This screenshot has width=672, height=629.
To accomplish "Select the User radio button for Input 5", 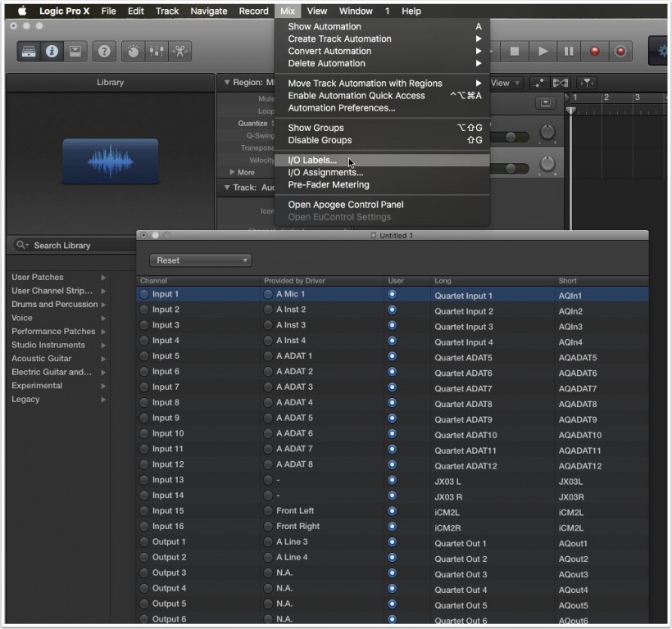I will (392, 356).
